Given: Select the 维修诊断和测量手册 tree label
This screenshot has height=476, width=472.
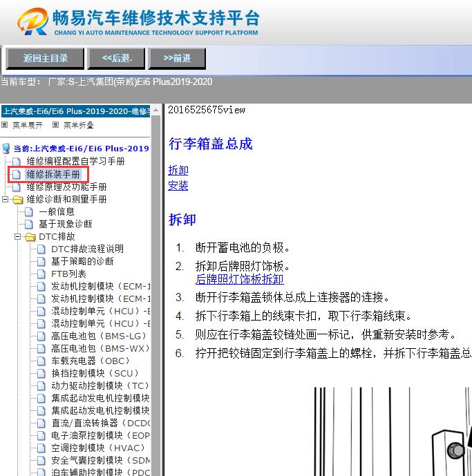Looking at the screenshot, I should [66, 199].
